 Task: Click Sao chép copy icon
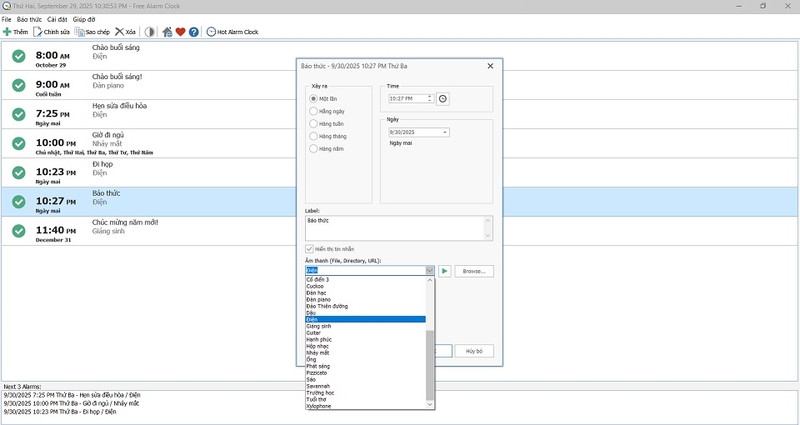click(x=79, y=32)
